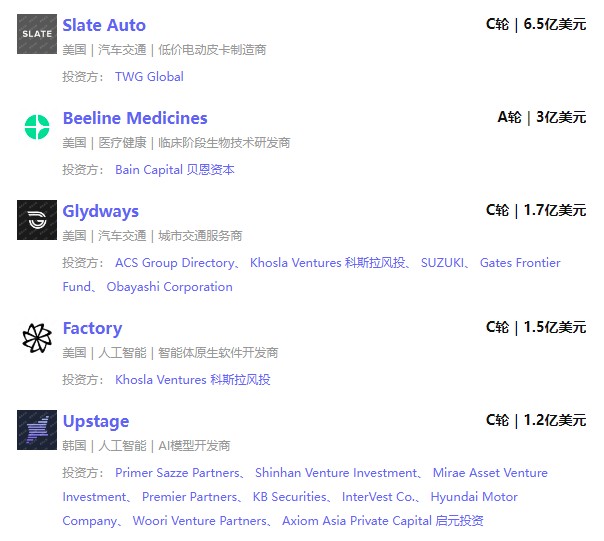
Task: Open the Slate Auto company title
Action: point(104,25)
